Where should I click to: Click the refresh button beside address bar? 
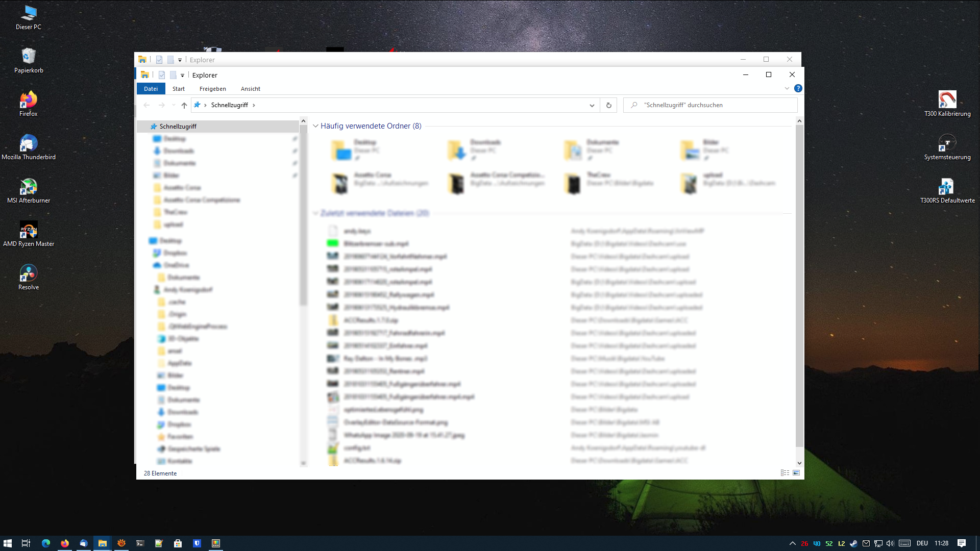pyautogui.click(x=608, y=105)
